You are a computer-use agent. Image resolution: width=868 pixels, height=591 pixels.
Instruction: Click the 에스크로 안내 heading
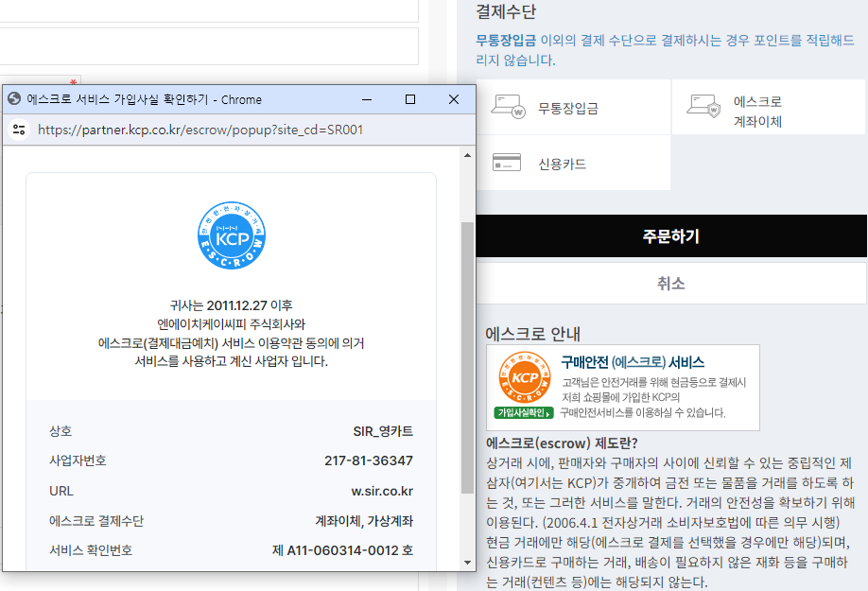click(532, 334)
